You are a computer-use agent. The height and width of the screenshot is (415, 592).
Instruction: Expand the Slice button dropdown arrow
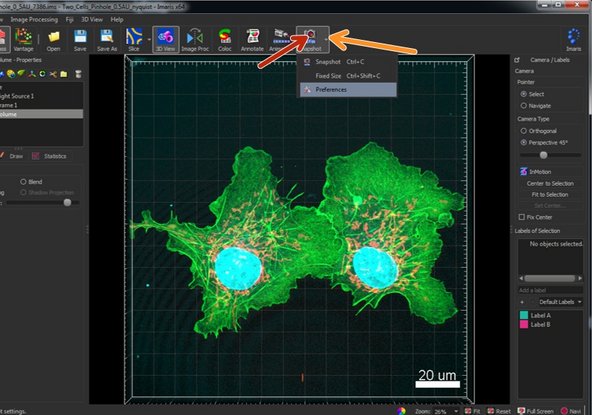pos(149,39)
